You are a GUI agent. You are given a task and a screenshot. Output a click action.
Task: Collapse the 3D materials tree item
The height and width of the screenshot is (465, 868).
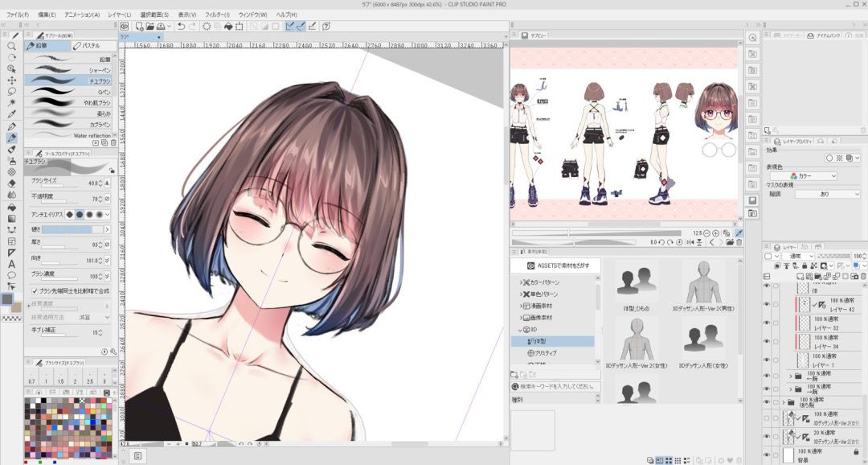(x=521, y=329)
